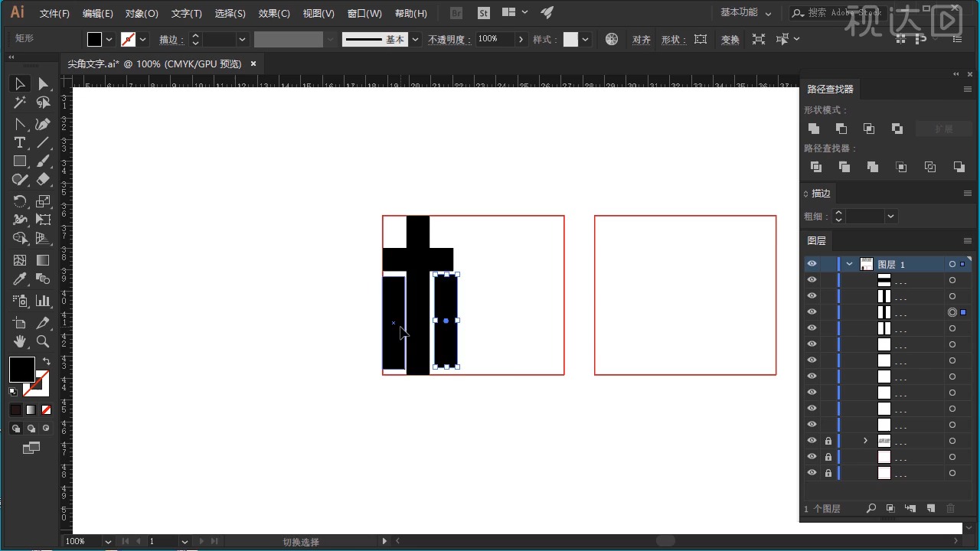
Task: Open the zoom level dropdown in status bar
Action: pos(108,542)
